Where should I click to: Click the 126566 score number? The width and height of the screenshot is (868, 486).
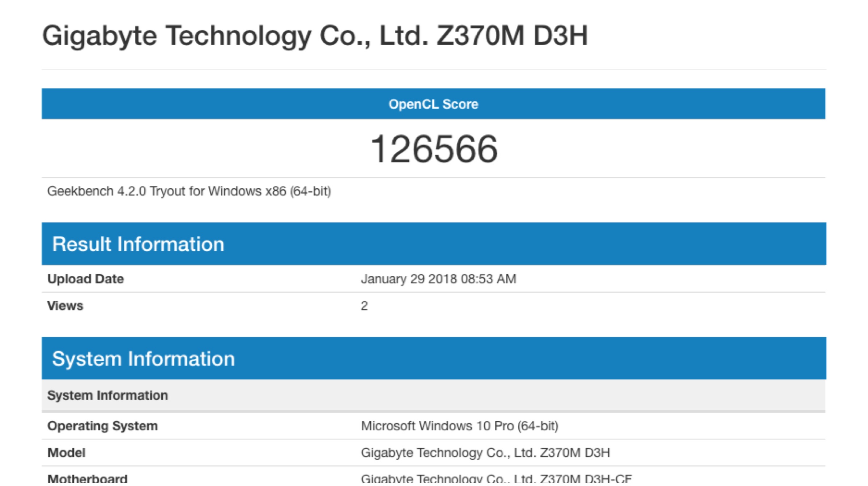tap(434, 149)
